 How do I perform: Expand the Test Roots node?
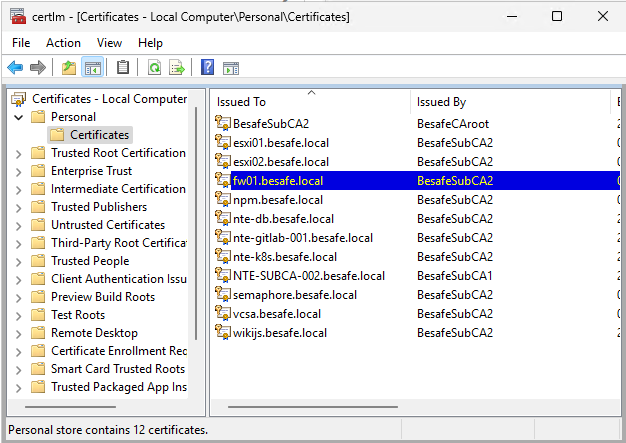[18, 316]
